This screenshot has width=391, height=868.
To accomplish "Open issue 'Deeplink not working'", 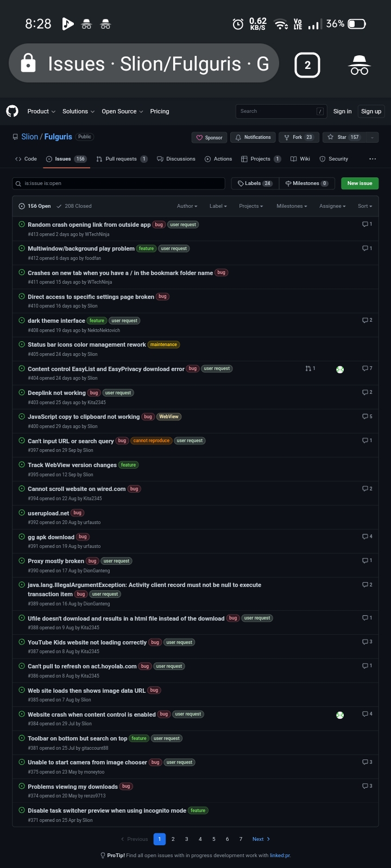I will tap(56, 393).
